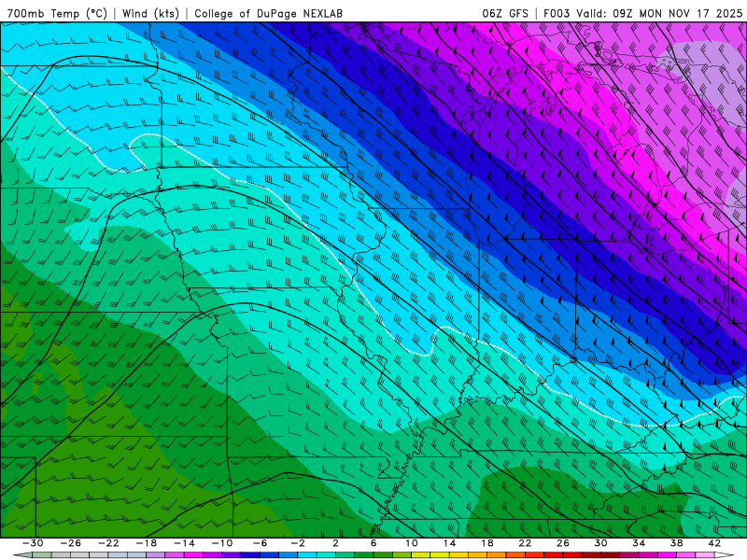Pick the lavender swatch under the -18 label

[155, 555]
